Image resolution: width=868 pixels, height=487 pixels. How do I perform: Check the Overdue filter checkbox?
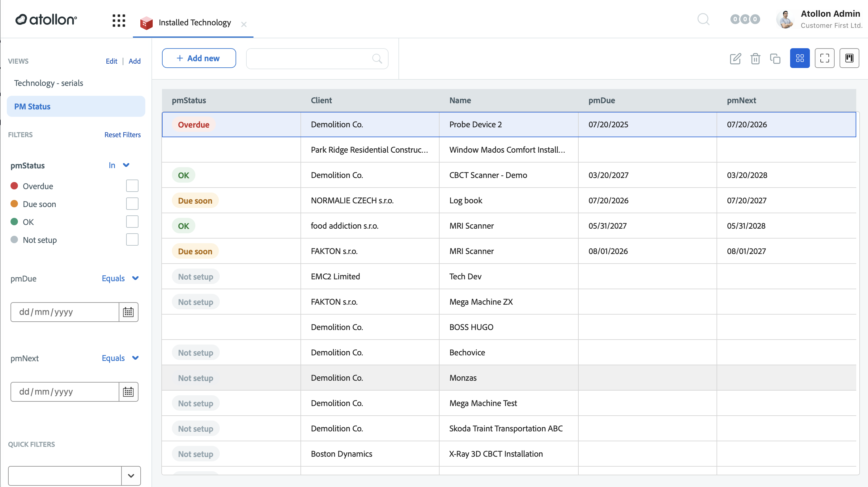click(x=132, y=186)
